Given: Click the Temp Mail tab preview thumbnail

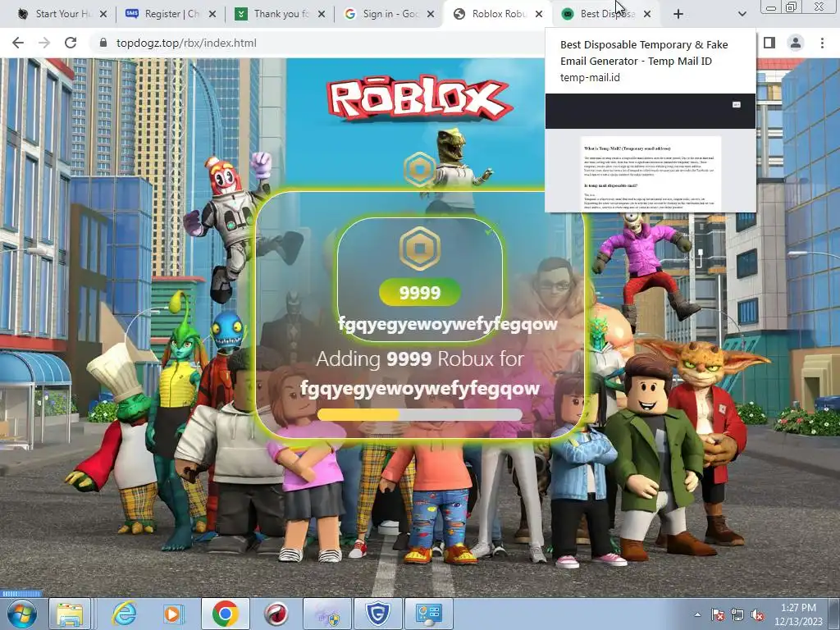Looking at the screenshot, I should pyautogui.click(x=651, y=153).
